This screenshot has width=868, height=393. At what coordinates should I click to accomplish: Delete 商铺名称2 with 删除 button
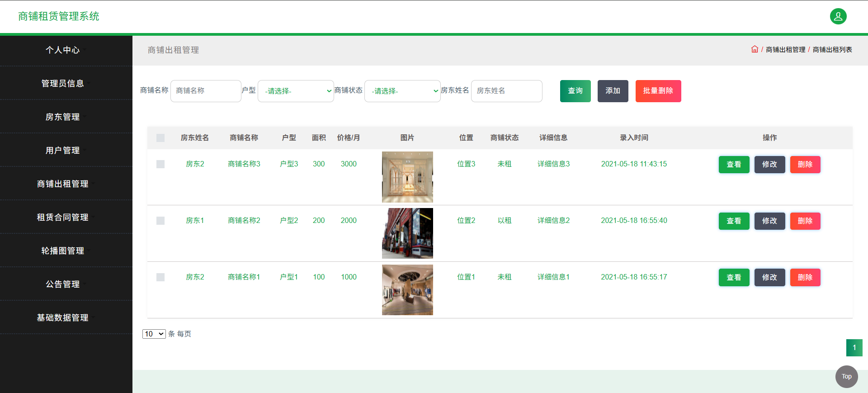[805, 221]
